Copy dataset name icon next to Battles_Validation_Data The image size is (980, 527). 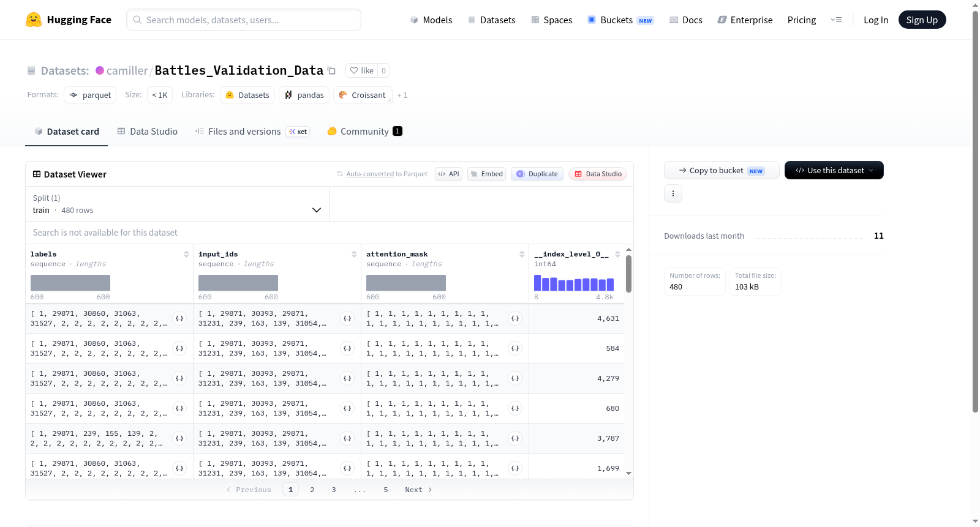click(x=331, y=70)
